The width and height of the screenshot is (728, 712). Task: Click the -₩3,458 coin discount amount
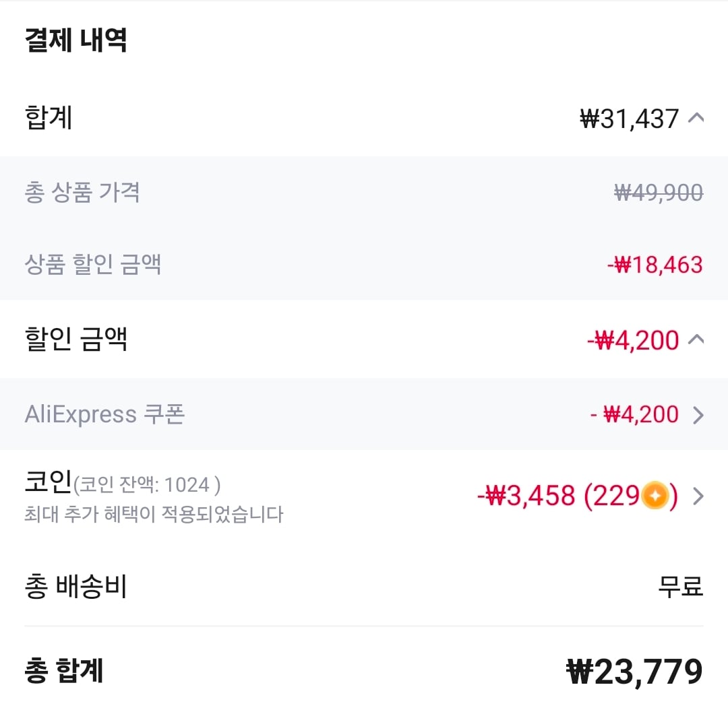pyautogui.click(x=526, y=496)
